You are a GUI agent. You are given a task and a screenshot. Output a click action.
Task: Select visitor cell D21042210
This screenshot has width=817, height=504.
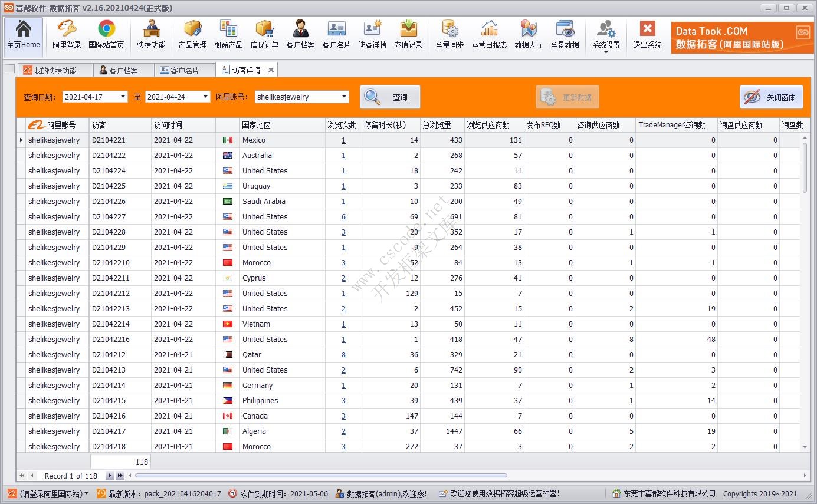pyautogui.click(x=120, y=263)
